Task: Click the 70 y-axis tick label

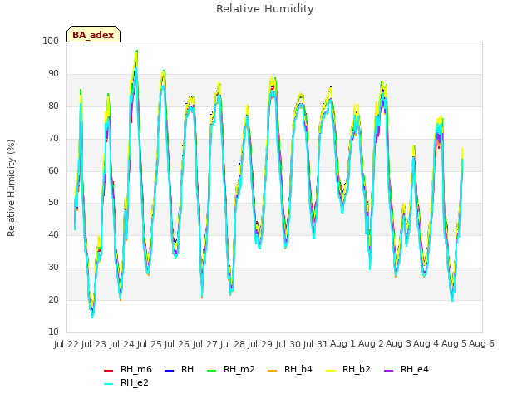Action: tap(53, 139)
